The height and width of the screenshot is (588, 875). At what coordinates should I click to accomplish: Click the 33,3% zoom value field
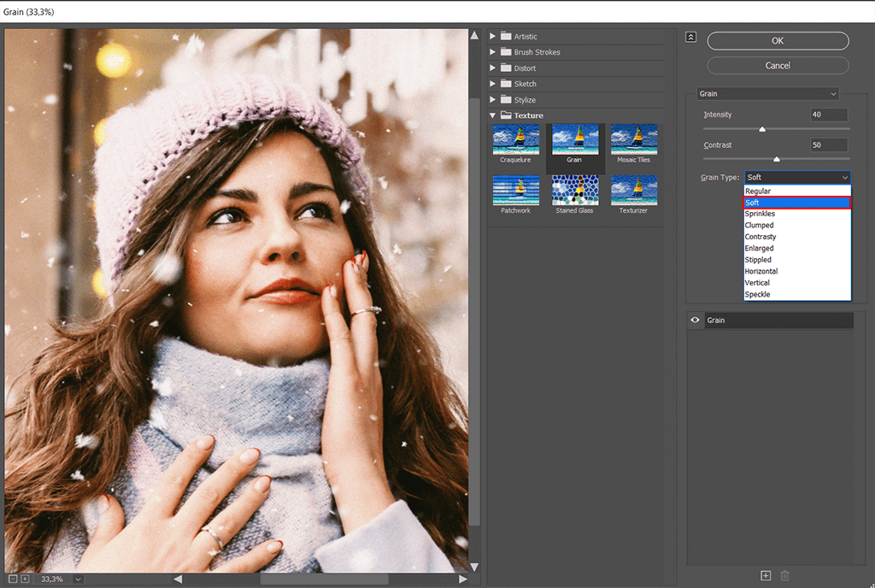tap(54, 579)
